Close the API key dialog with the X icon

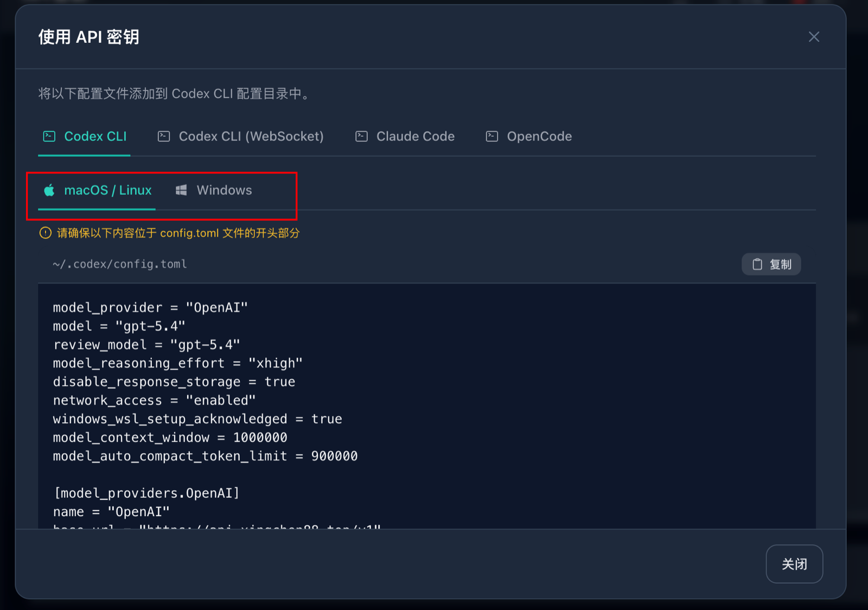814,37
